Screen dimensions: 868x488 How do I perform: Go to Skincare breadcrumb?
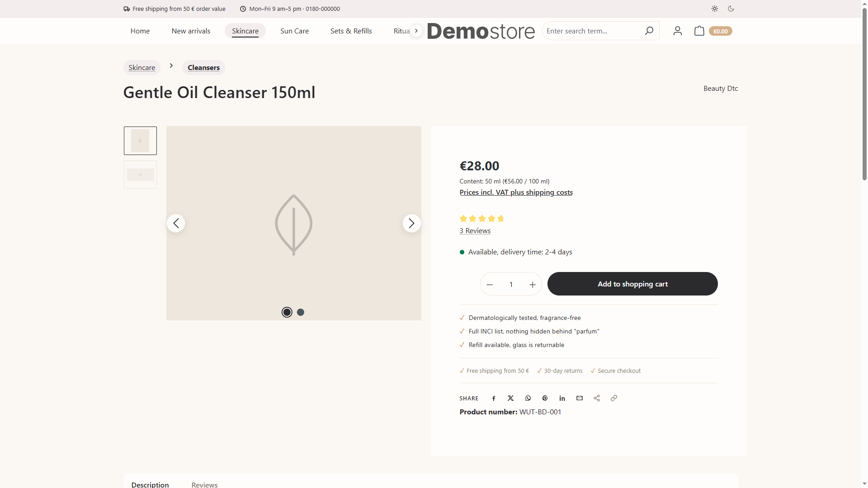[142, 67]
